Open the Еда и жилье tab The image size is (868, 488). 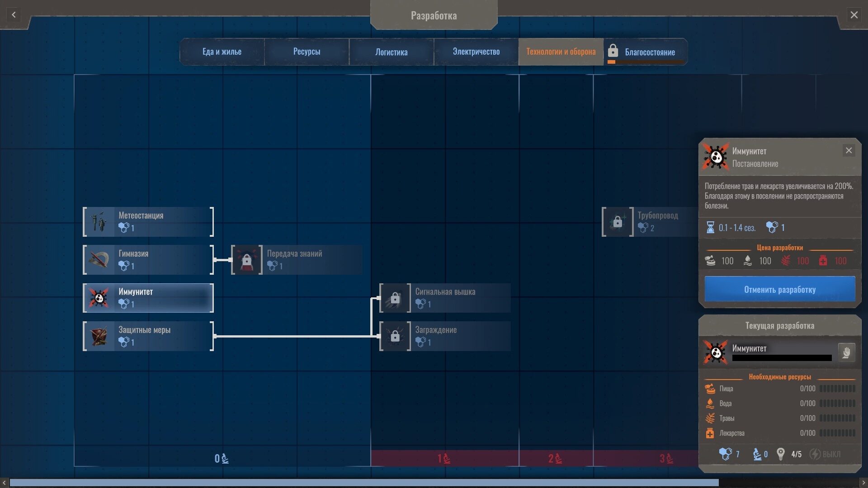(222, 52)
